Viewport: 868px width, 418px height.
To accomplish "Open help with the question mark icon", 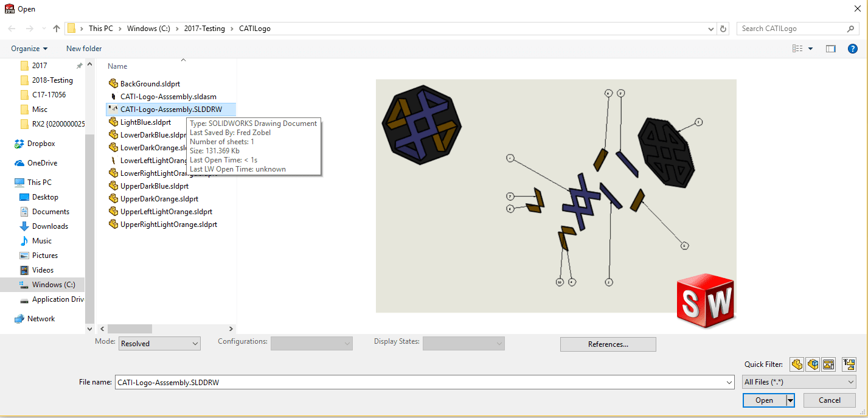I will [x=853, y=49].
